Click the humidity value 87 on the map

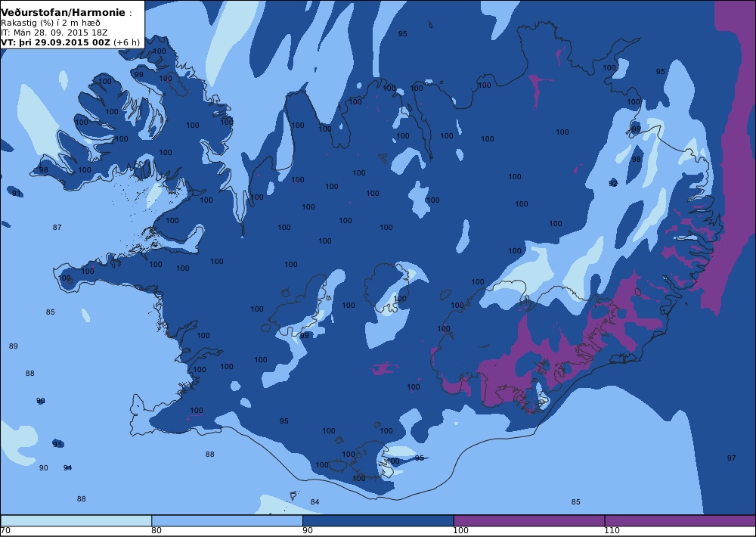pyautogui.click(x=57, y=227)
